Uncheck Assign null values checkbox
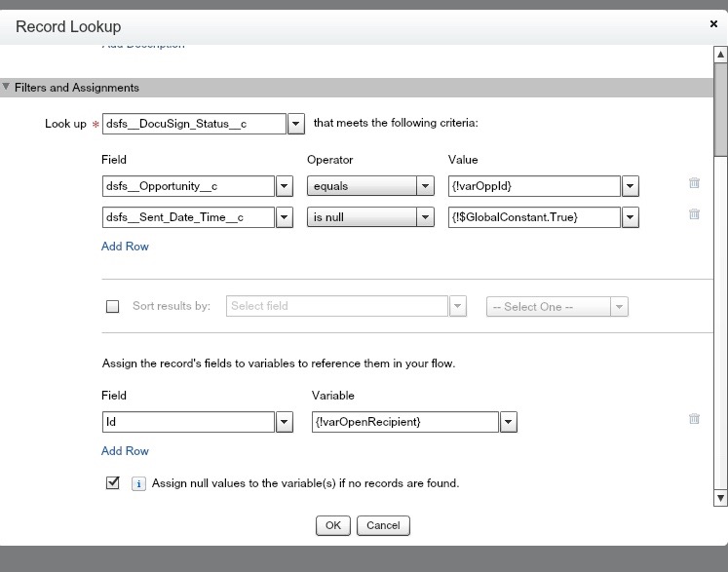 pos(112,482)
